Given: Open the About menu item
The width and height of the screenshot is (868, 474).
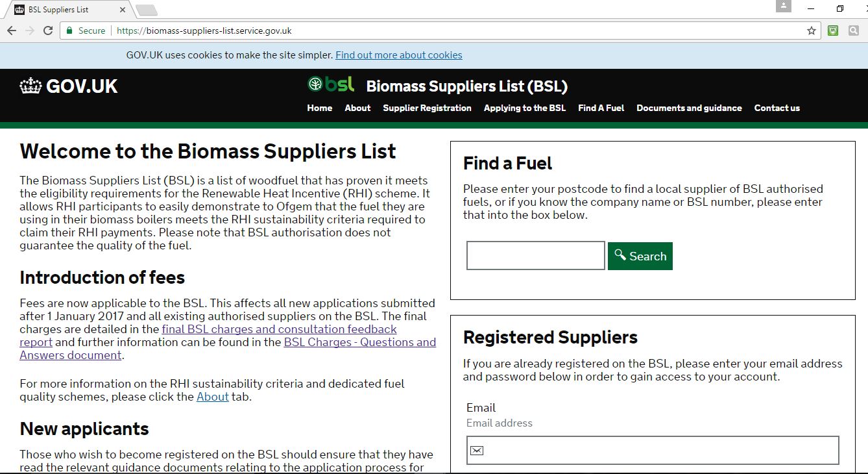Looking at the screenshot, I should 357,108.
